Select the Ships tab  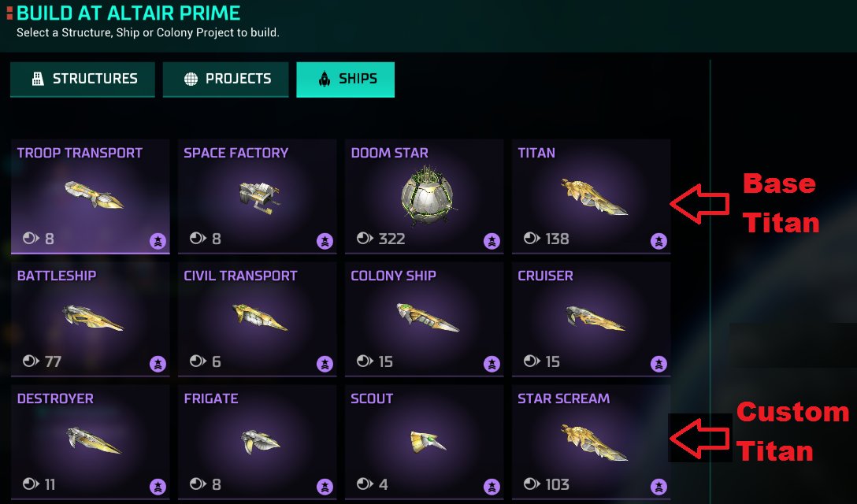[346, 80]
